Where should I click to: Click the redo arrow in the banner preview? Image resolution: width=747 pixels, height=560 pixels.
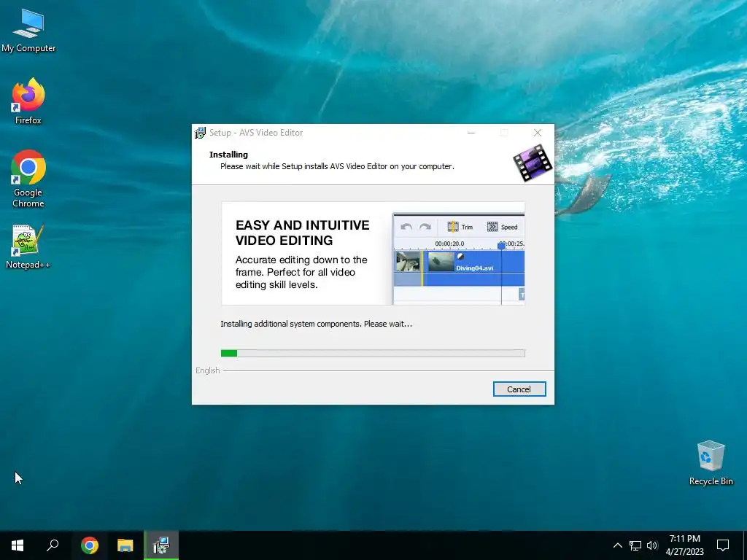pyautogui.click(x=425, y=227)
